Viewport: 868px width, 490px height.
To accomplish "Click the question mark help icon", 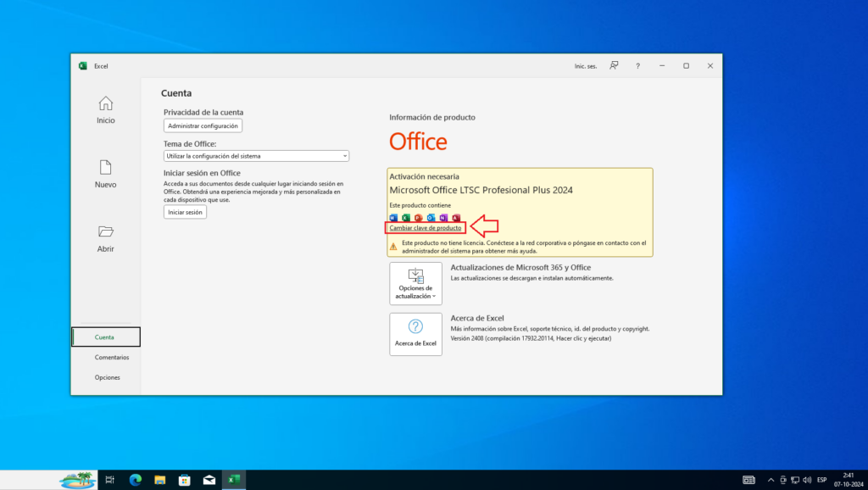I will pyautogui.click(x=637, y=65).
